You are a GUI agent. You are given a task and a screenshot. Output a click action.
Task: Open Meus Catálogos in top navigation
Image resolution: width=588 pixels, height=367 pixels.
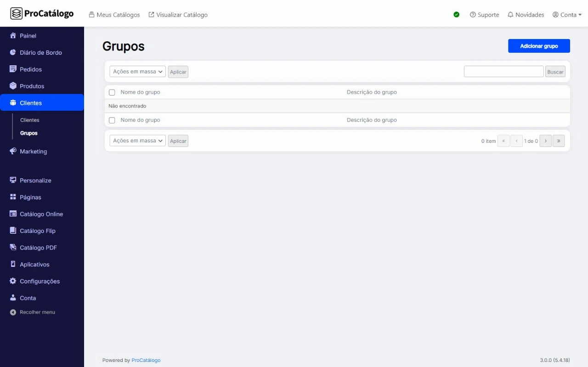pos(114,15)
